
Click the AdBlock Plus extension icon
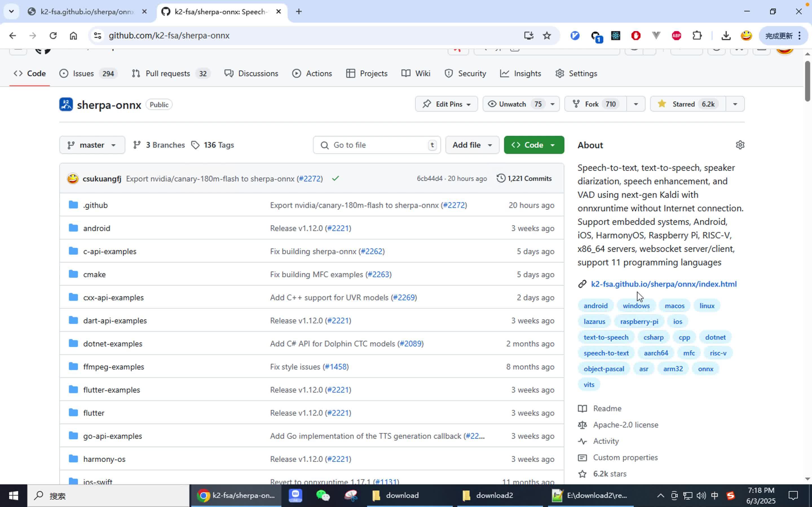click(676, 35)
